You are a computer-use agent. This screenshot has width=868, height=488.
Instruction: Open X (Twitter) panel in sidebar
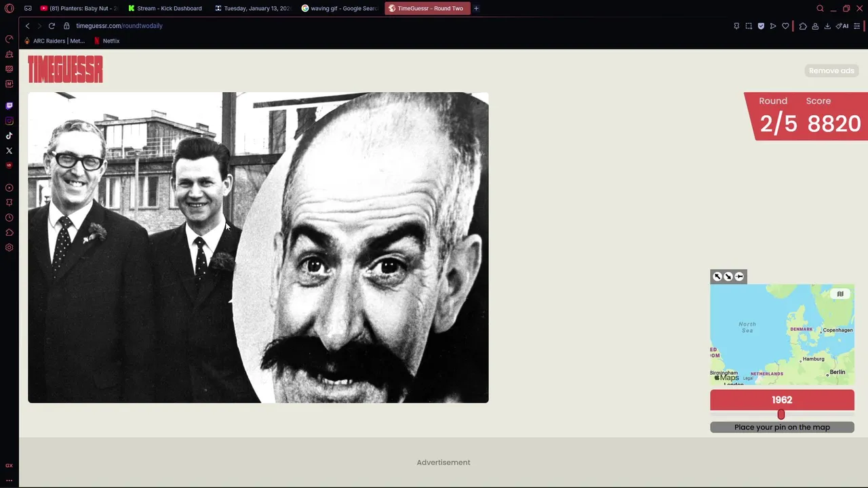point(9,150)
